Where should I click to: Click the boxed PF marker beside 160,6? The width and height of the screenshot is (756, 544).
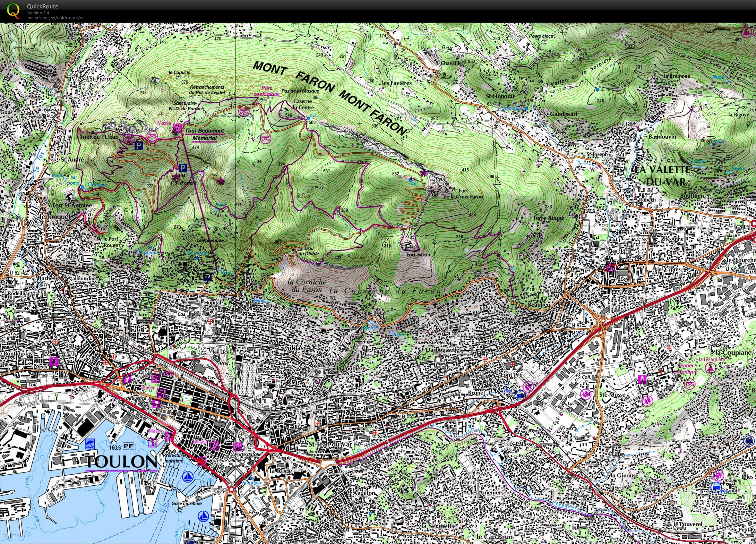[128, 446]
